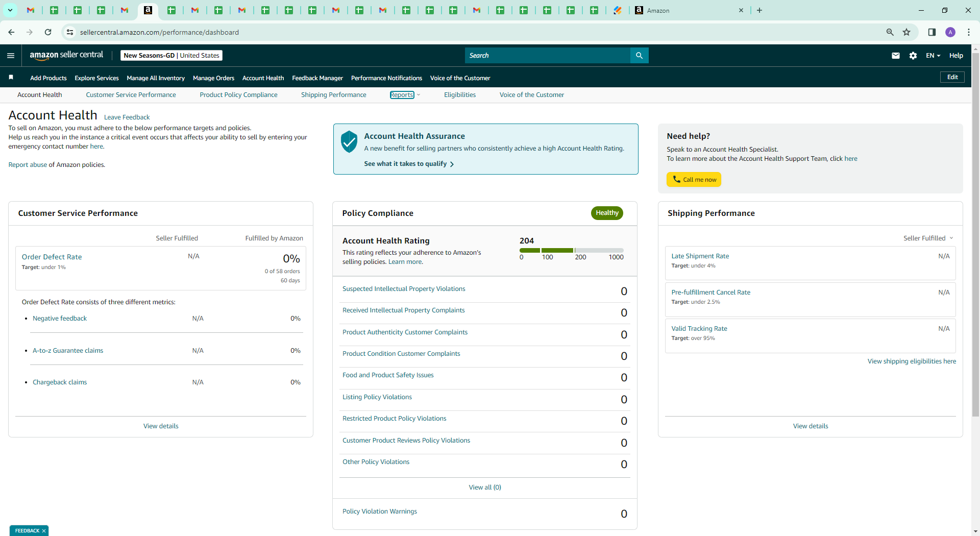This screenshot has width=980, height=536.
Task: Open Performance Notifications menu item
Action: tap(386, 78)
